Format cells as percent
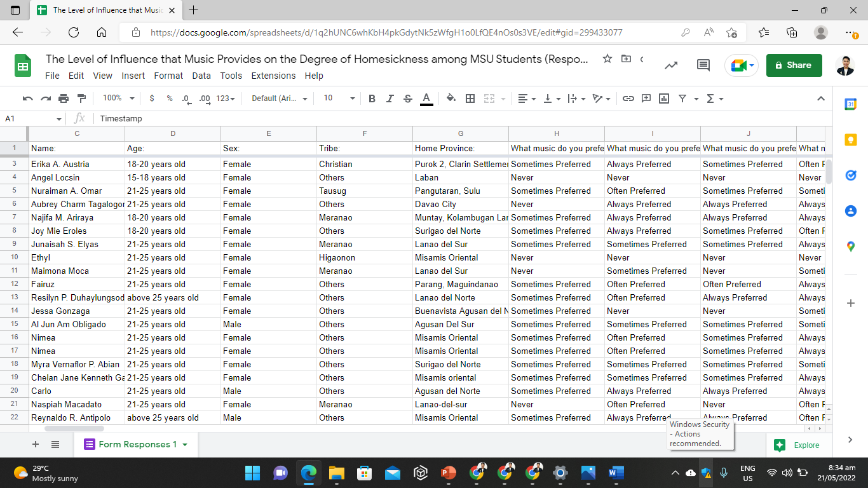868x488 pixels. click(x=170, y=98)
